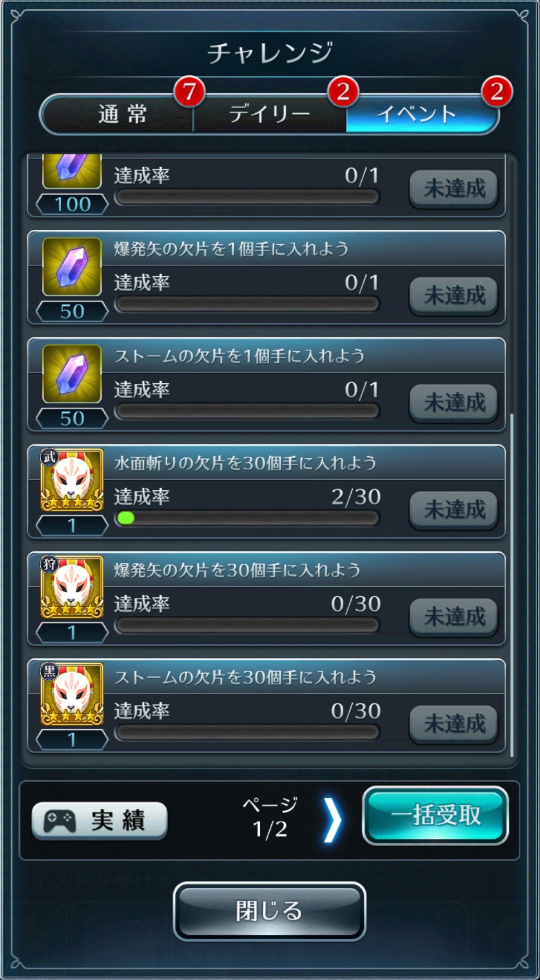
Task: Open the 実績 achievements button
Action: [x=100, y=820]
